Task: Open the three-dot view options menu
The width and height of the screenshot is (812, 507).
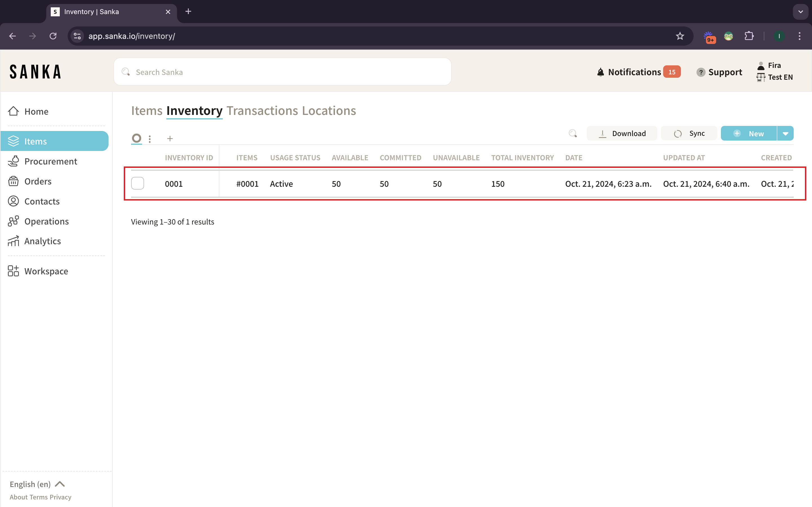Action: pos(150,139)
